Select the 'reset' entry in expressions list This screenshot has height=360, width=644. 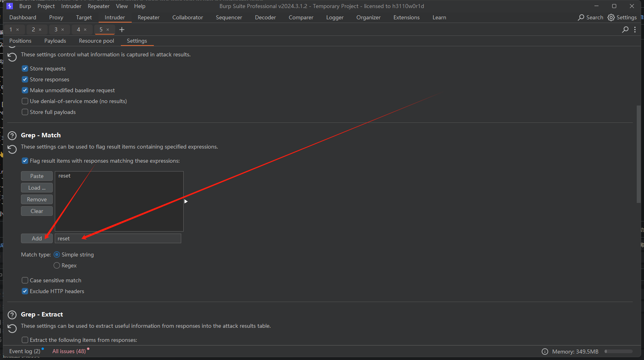(64, 176)
